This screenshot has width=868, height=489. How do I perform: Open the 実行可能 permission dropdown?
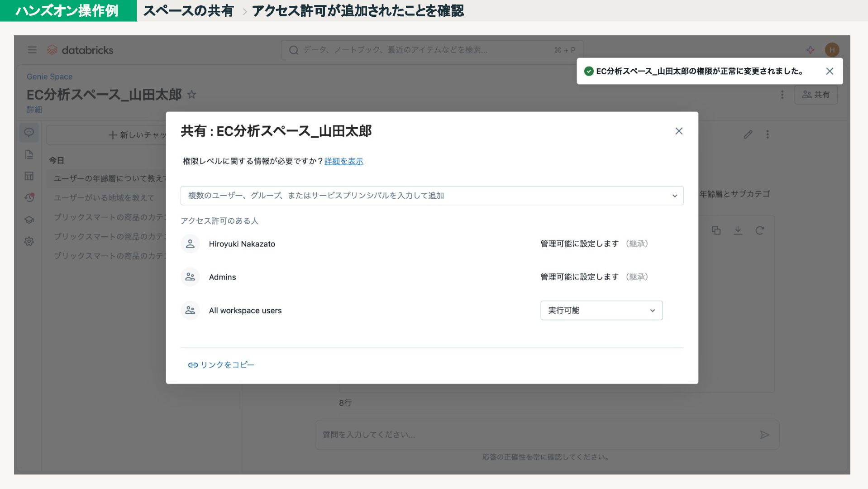point(601,311)
